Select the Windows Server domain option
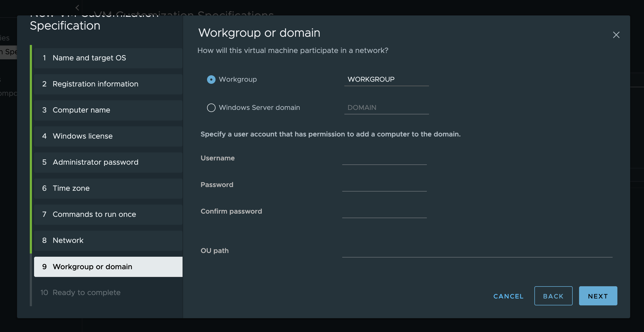 pyautogui.click(x=211, y=108)
